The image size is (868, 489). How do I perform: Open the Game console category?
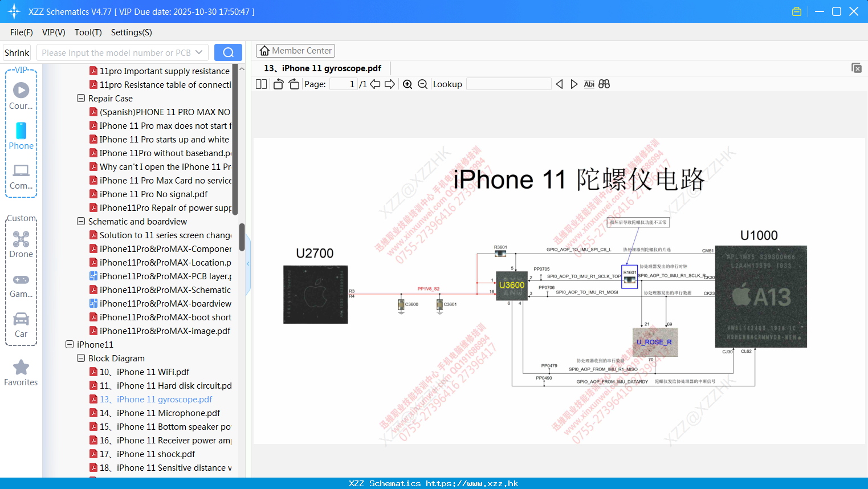pos(21,284)
